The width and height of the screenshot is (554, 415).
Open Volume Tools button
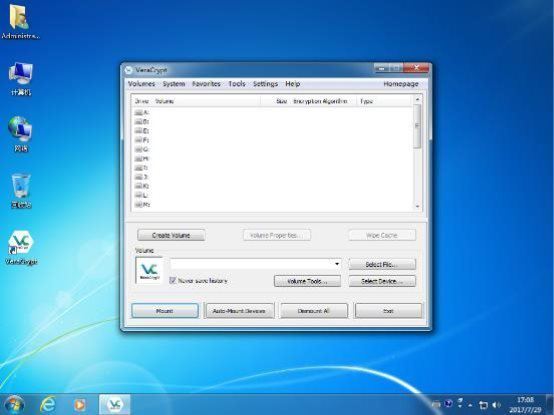tap(307, 281)
